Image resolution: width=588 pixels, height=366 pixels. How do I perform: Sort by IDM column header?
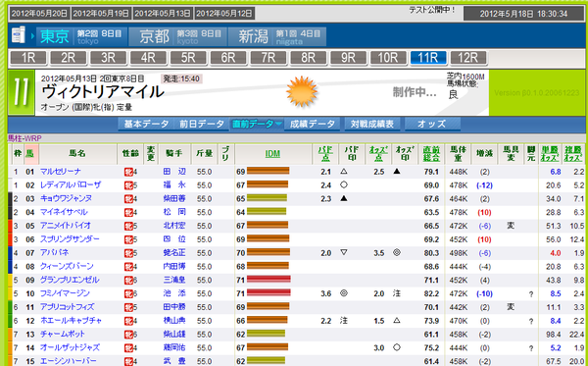[x=272, y=154]
